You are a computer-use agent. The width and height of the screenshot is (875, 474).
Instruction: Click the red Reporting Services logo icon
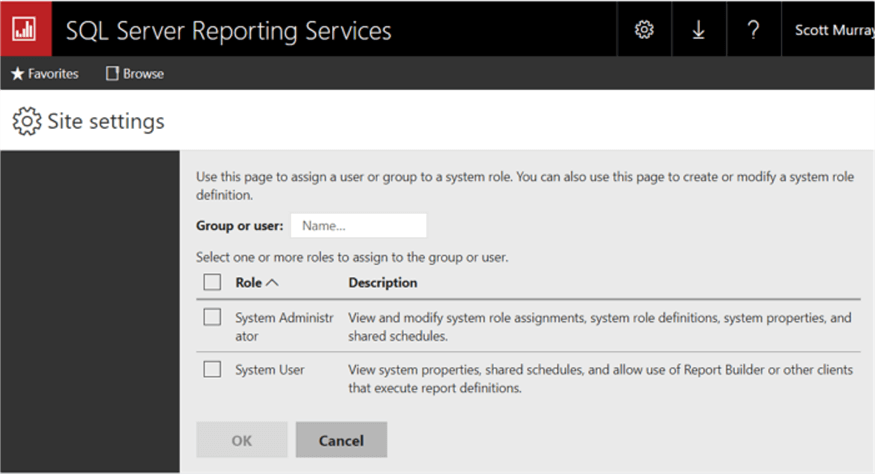click(x=26, y=28)
